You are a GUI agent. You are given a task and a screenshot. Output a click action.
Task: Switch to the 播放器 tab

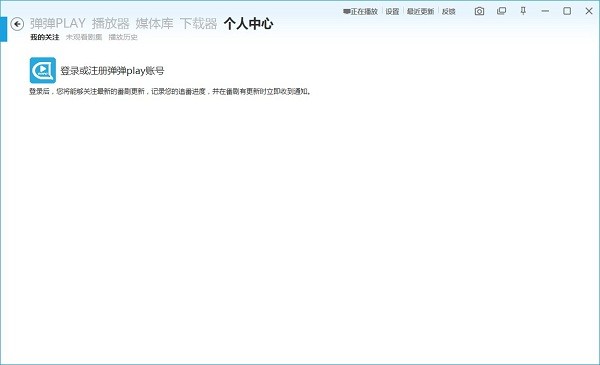[x=111, y=24]
